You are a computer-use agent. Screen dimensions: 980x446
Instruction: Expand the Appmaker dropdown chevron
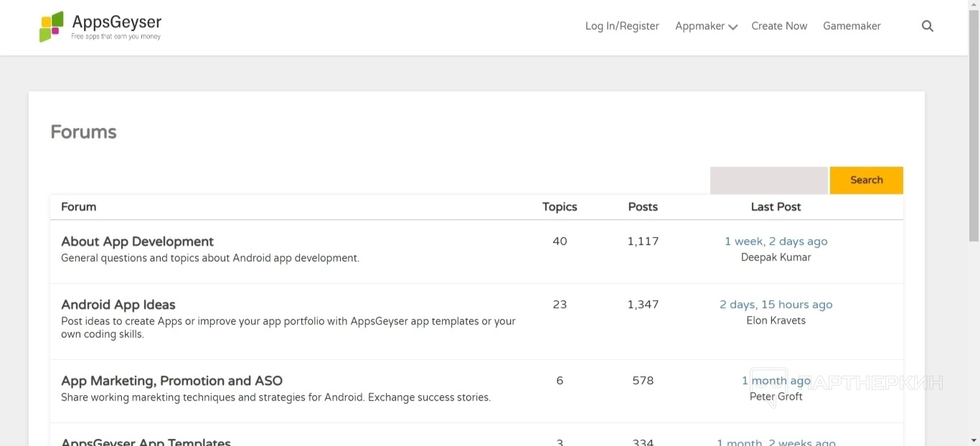pos(732,27)
